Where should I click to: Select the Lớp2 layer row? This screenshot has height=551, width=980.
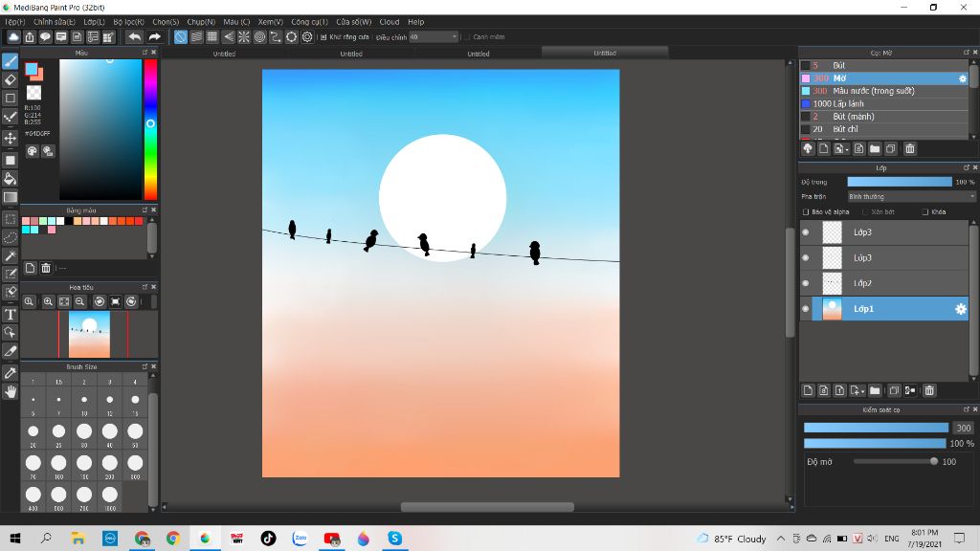tap(883, 283)
